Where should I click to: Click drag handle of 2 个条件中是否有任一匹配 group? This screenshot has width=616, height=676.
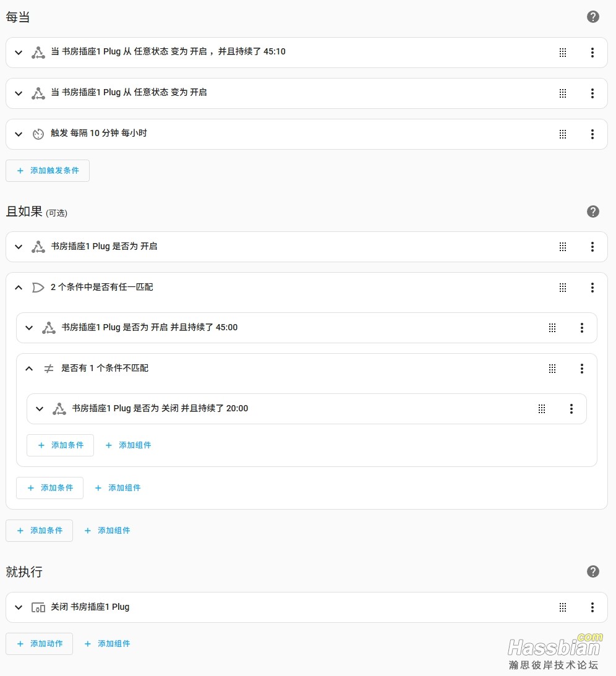point(563,288)
